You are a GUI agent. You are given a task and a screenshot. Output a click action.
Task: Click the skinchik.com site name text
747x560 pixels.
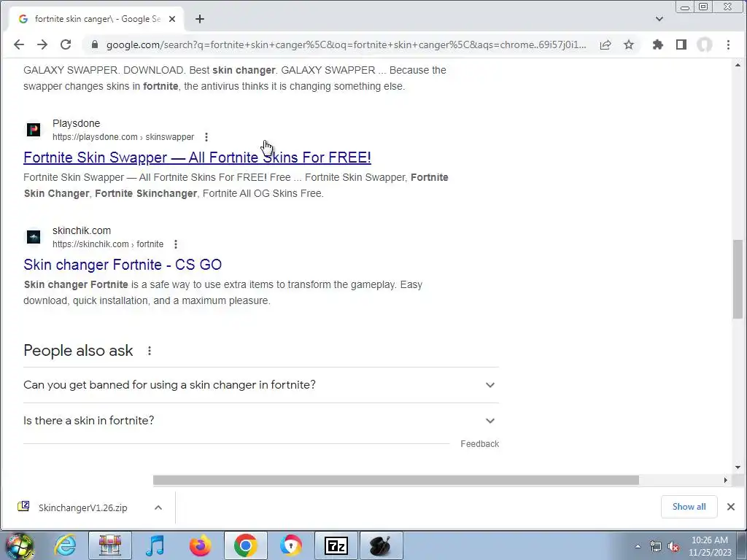[82, 230]
